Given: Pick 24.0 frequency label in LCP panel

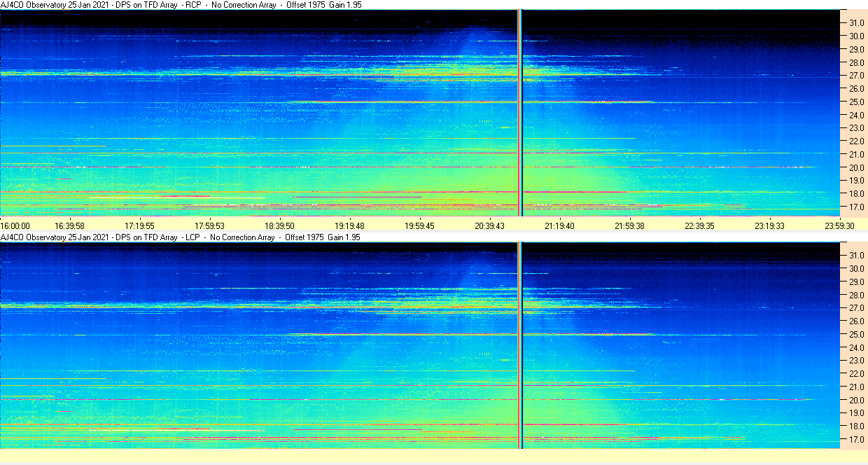Looking at the screenshot, I should (x=857, y=347).
